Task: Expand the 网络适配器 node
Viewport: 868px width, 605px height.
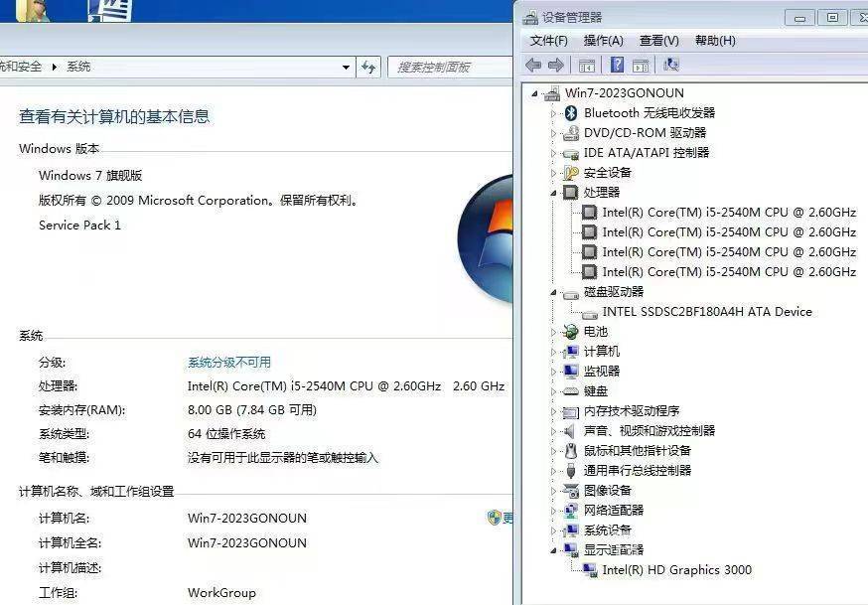Action: (x=553, y=511)
